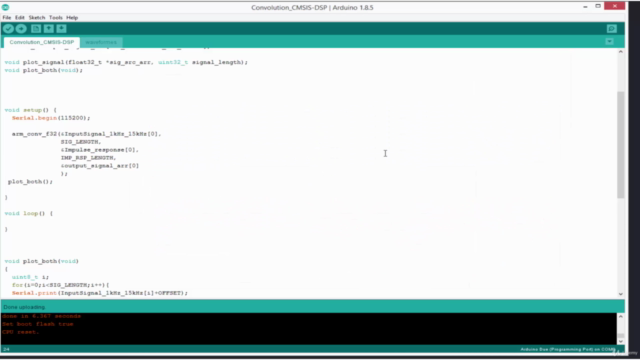Open the Serial Monitor icon
640x360 pixels.
(611, 29)
